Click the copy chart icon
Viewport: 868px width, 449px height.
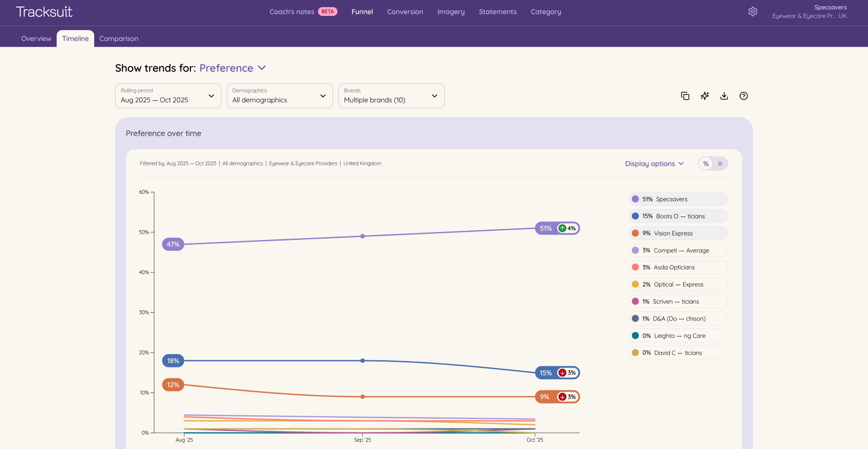[685, 96]
